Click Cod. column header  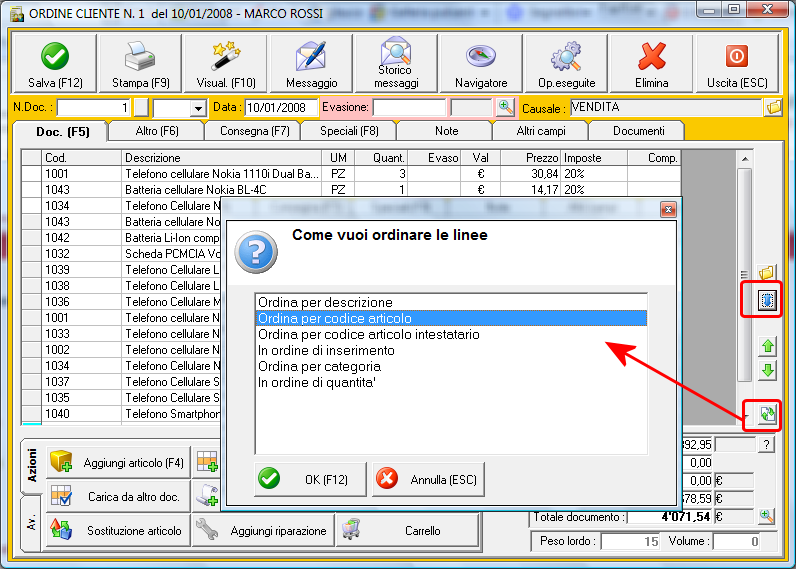(81, 158)
